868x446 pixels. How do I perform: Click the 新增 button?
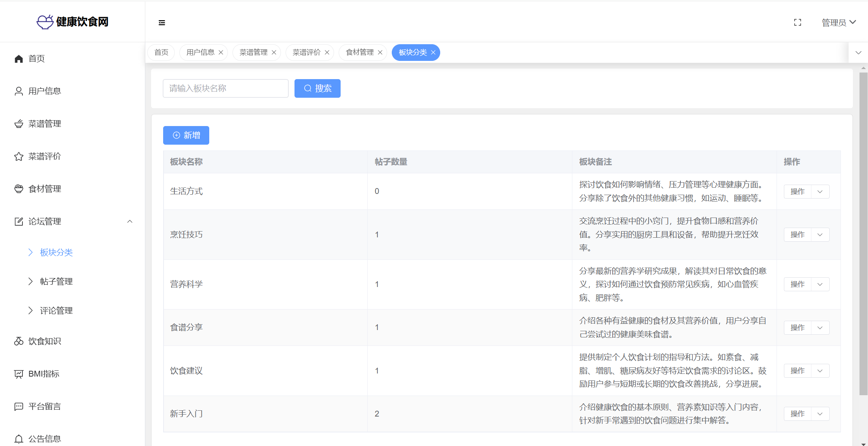coord(186,135)
